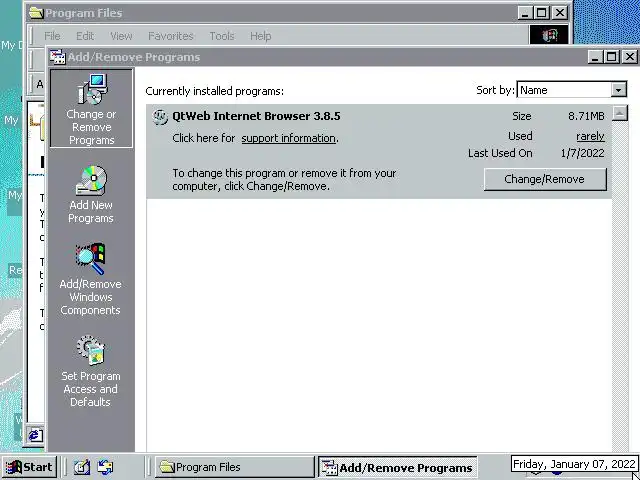Screen dimensions: 640x480
Task: Open the support information link
Action: click(289, 138)
